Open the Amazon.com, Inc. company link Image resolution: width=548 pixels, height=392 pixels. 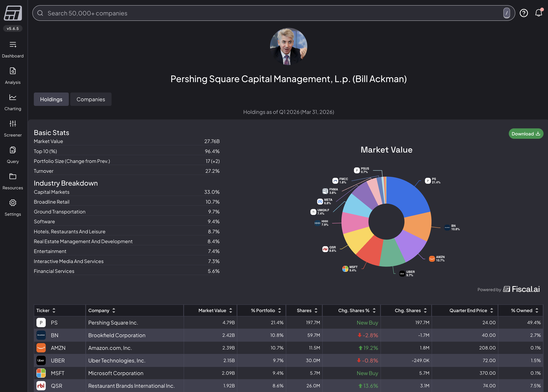point(110,348)
